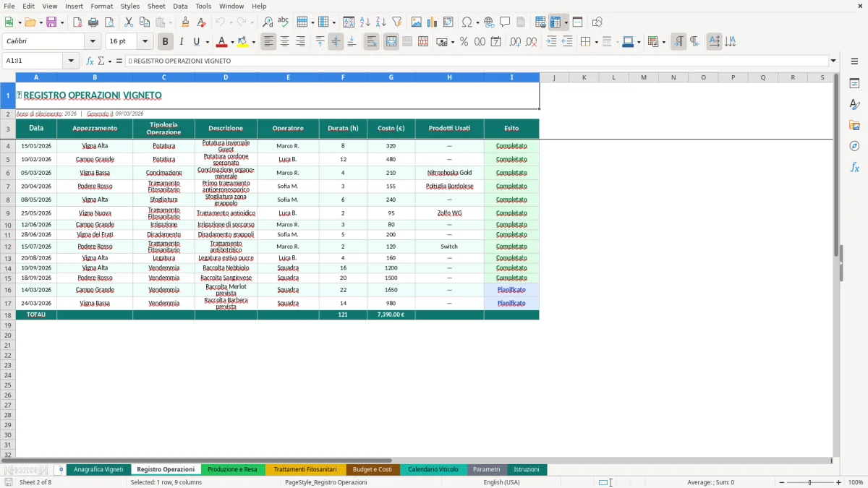
Task: Open the Sidebar Navigator panel
Action: (x=854, y=146)
